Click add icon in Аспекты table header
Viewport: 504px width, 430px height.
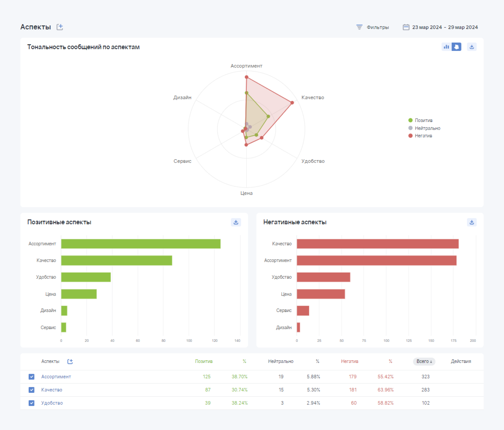[x=70, y=361]
